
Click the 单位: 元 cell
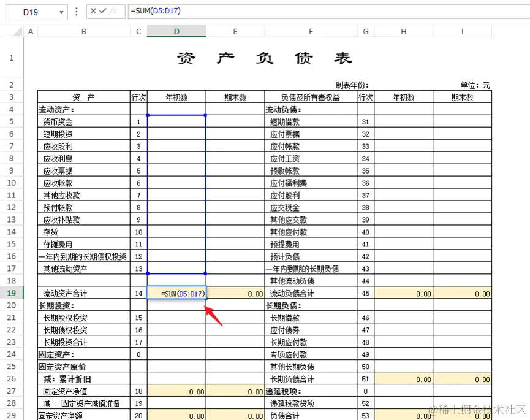tap(475, 85)
